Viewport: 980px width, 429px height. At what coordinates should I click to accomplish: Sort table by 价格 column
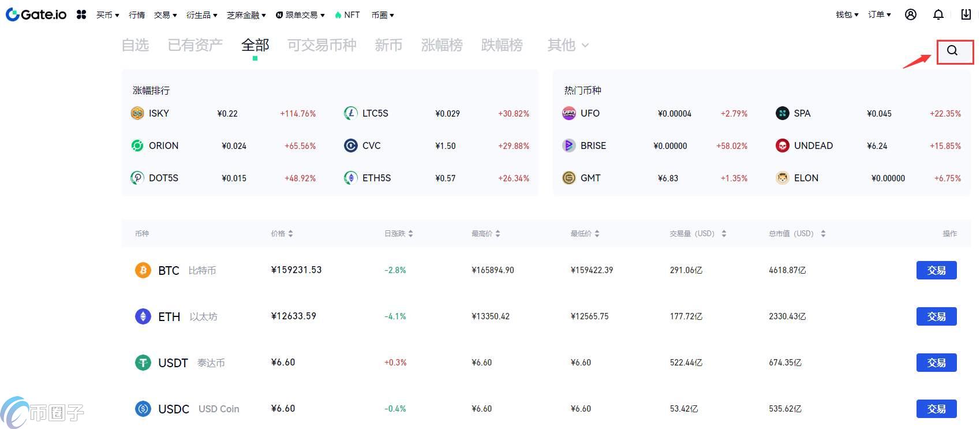282,234
